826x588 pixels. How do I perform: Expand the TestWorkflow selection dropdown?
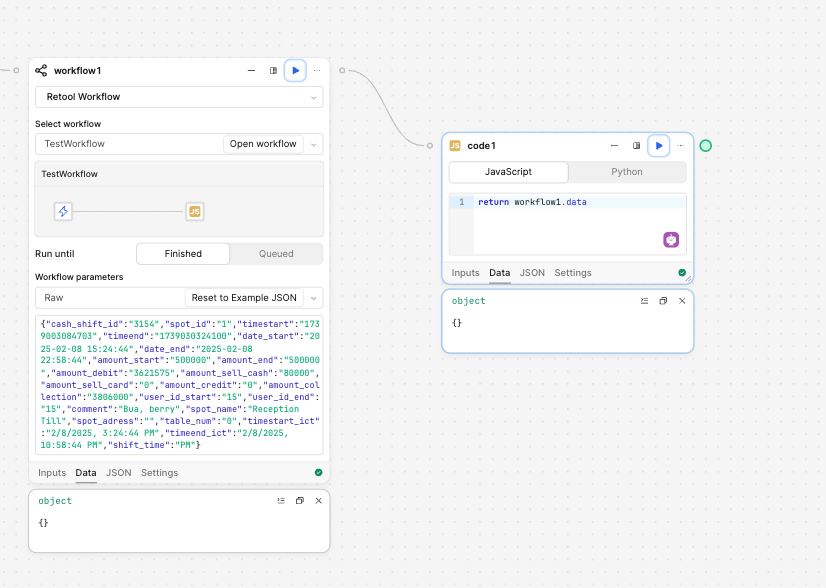coord(313,144)
